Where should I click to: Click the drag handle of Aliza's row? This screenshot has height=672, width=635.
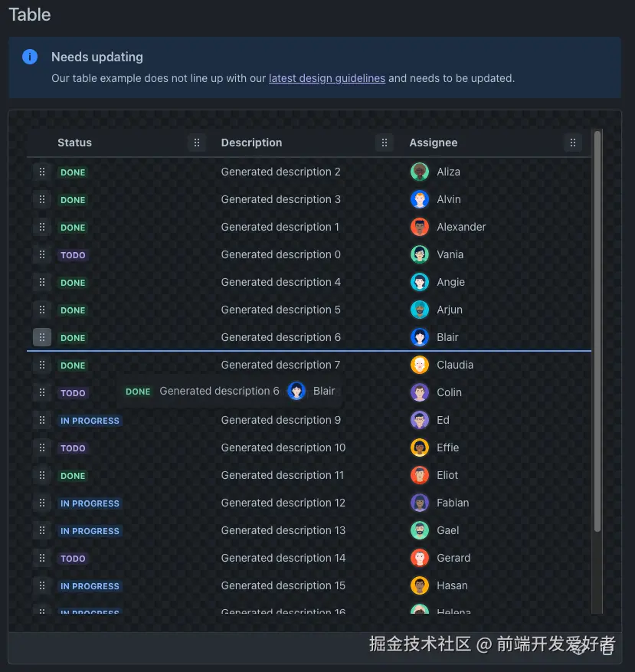[x=42, y=172]
